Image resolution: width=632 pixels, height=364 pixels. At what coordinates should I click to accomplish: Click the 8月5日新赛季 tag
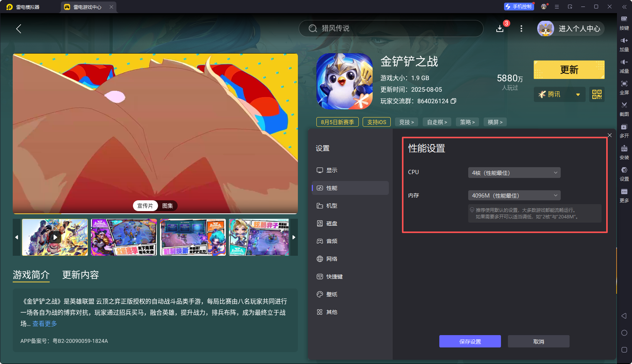338,122
